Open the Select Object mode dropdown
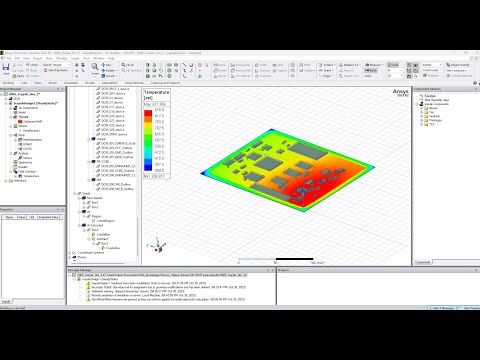This screenshot has height=360, width=480. tap(56, 65)
